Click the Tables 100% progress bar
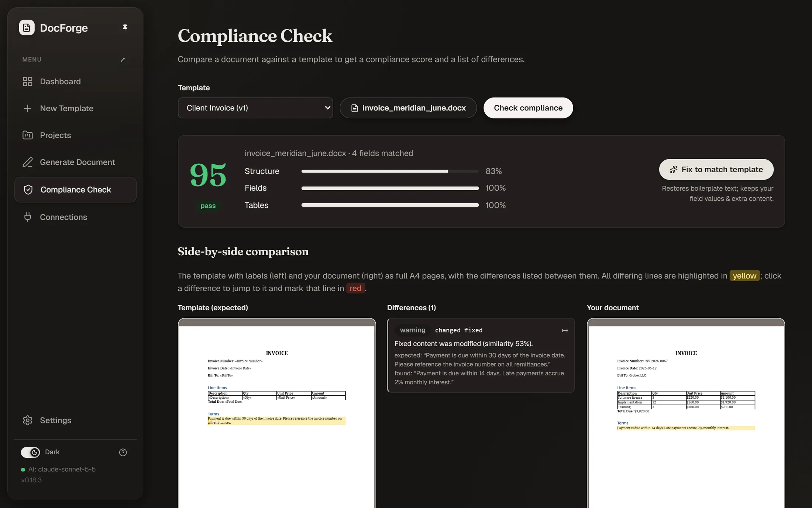 coord(390,205)
